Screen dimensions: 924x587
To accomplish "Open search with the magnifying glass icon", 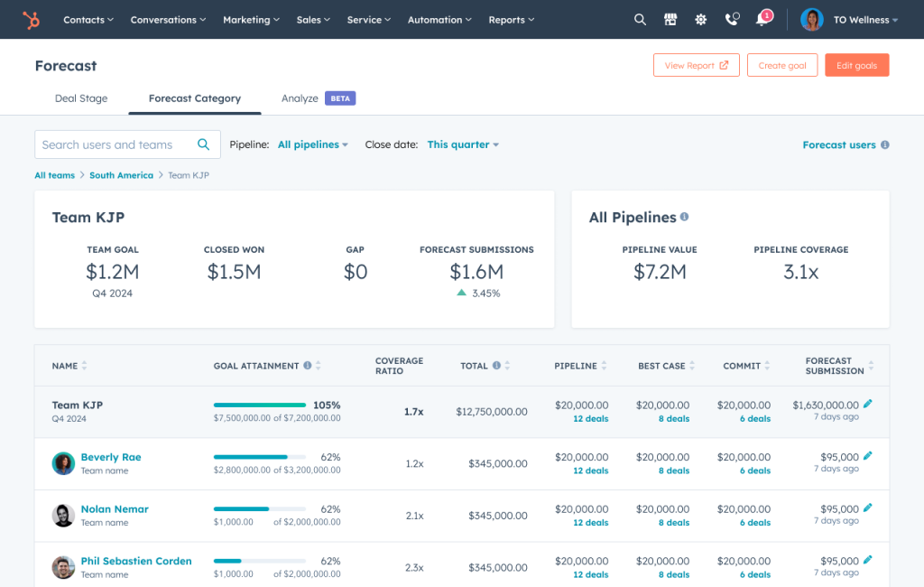I will tap(640, 19).
